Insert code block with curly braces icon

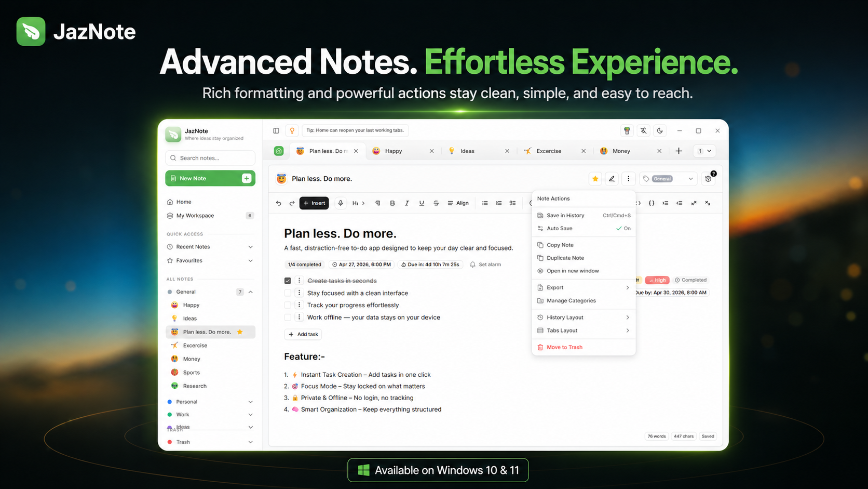point(652,203)
